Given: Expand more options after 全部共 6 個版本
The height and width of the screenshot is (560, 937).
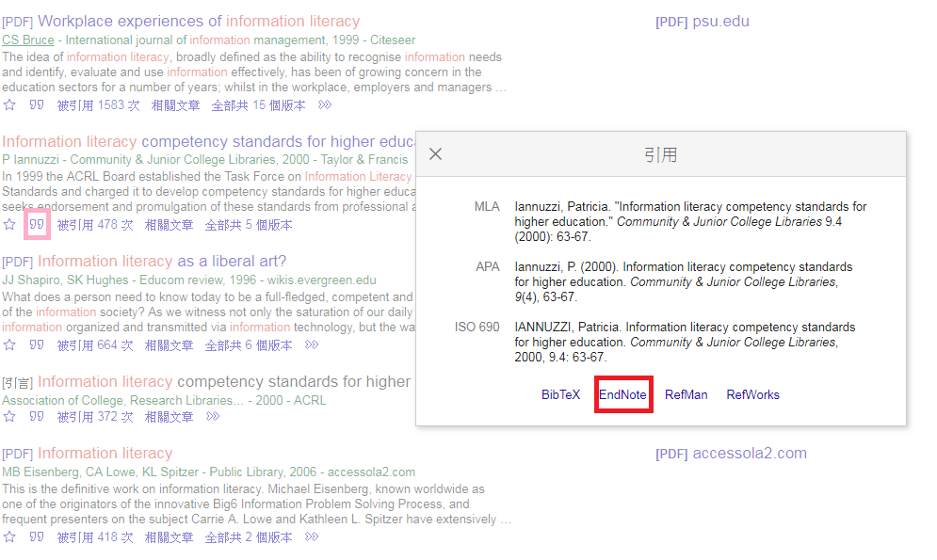Looking at the screenshot, I should click(x=312, y=344).
